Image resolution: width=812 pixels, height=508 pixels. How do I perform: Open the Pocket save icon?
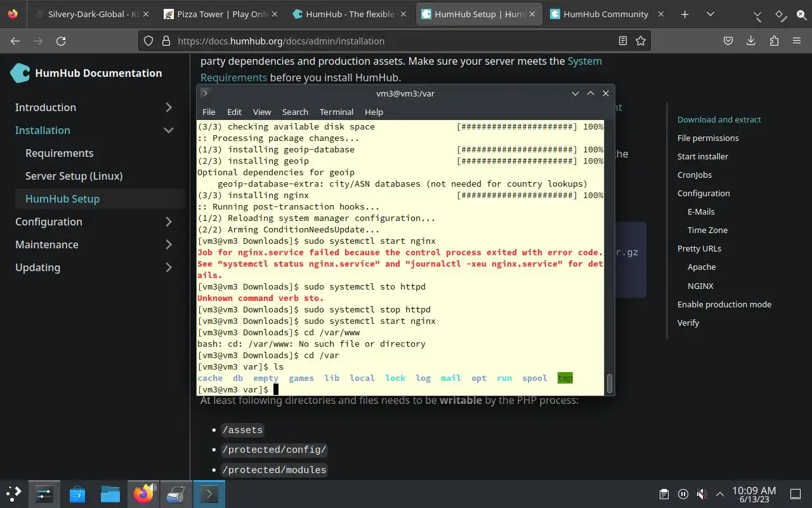pos(728,41)
